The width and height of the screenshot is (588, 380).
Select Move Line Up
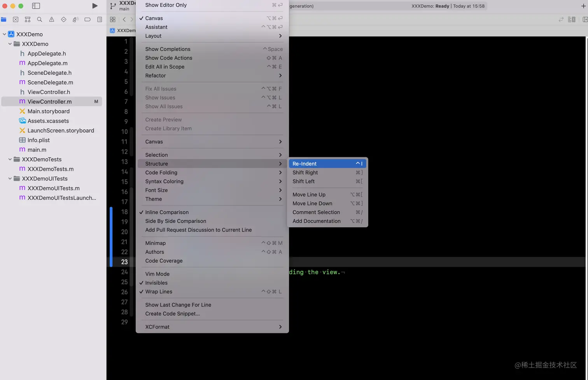(327, 195)
